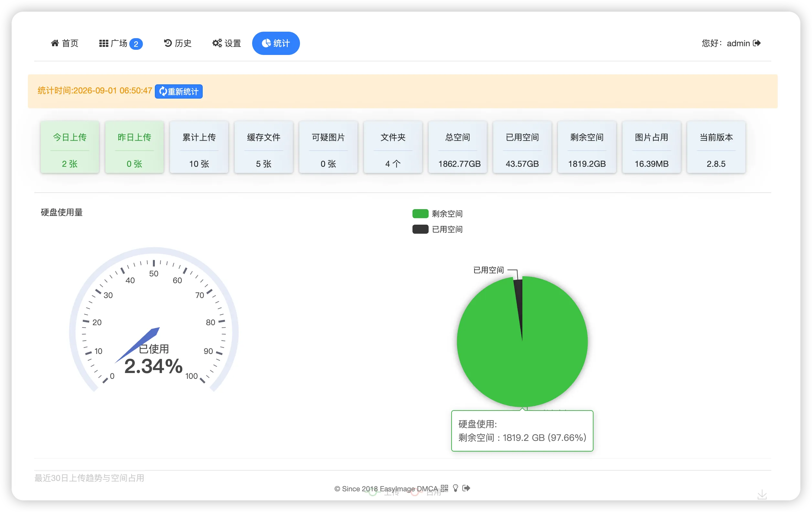812x512 pixels.
Task: Click the 可疑图片 0 张 card
Action: click(328, 147)
